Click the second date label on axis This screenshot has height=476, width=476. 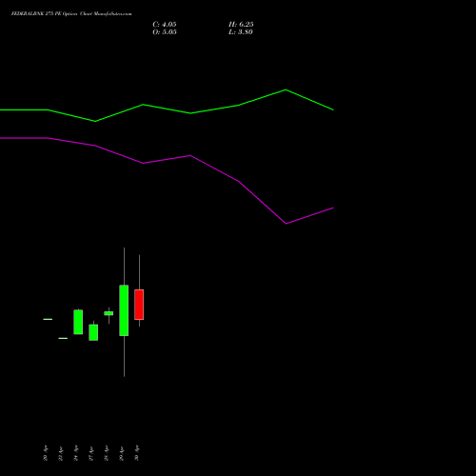pos(61,453)
